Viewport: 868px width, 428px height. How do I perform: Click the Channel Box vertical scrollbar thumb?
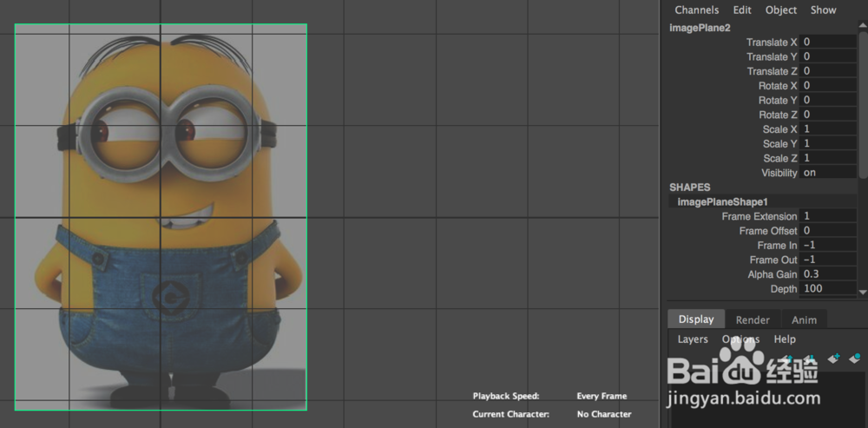tap(863, 105)
